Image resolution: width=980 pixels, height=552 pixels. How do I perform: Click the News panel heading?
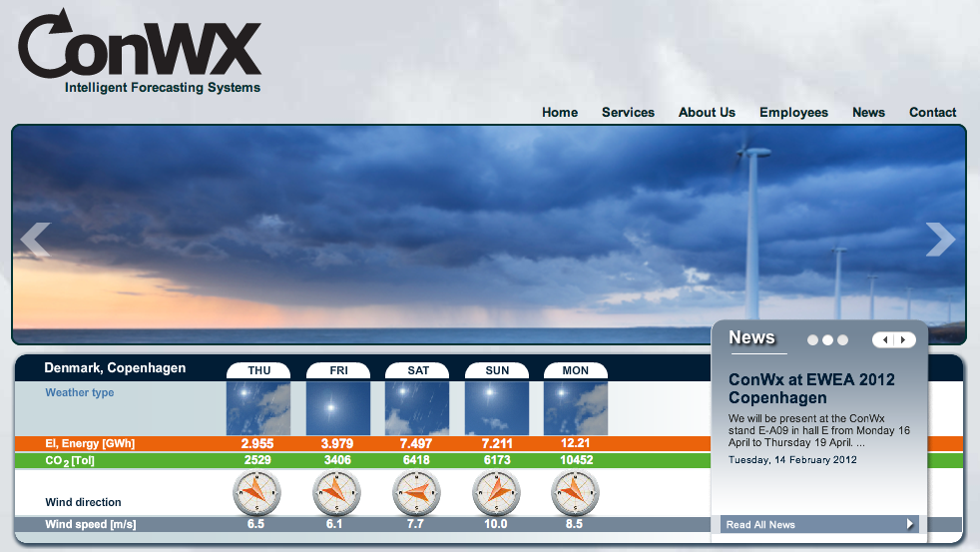coord(751,337)
